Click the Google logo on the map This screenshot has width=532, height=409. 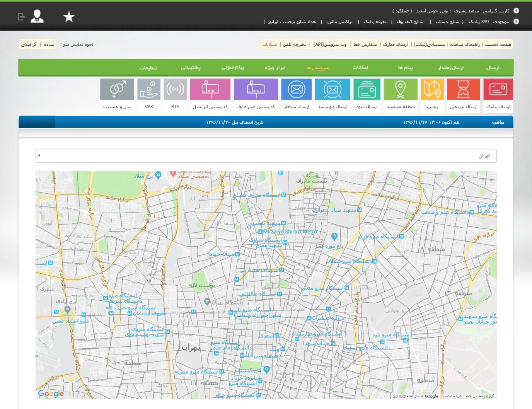click(51, 394)
